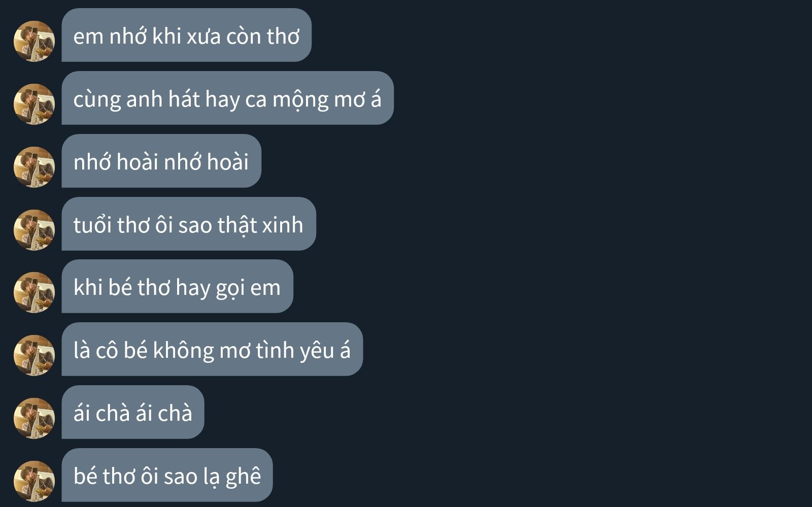Screen dimensions: 812x507
Task: Click the word "mộng" in the second message
Action: 300,100
